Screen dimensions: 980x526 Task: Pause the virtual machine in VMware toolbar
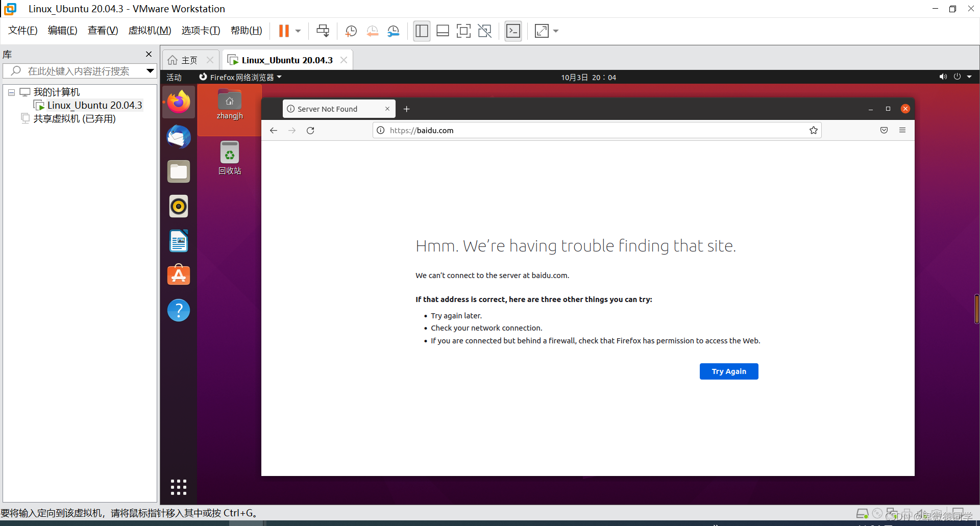[x=284, y=31]
